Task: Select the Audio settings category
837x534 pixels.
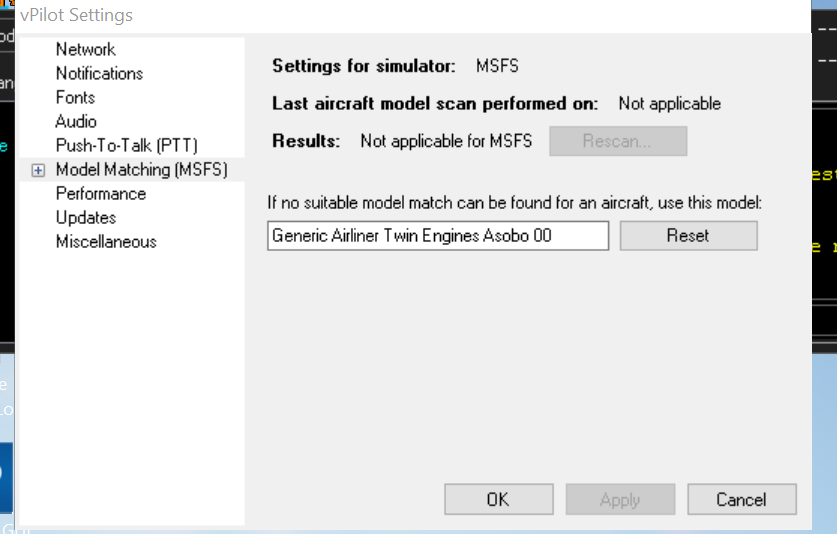Action: point(76,121)
